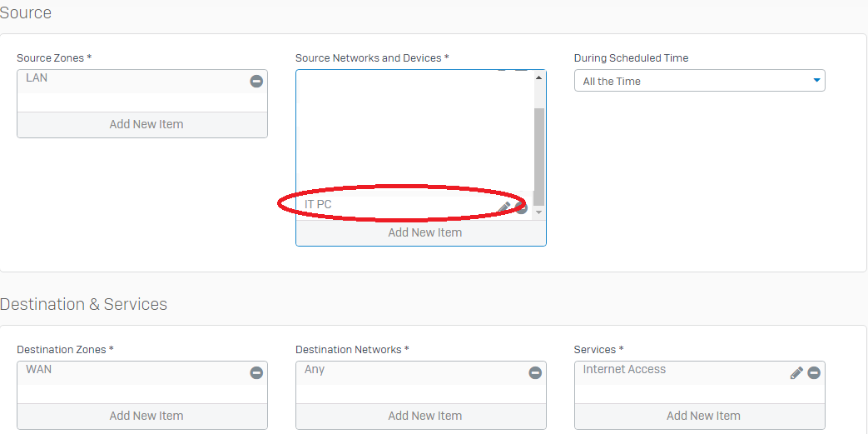Remove LAN from Source Zones
Image resolution: width=868 pixels, height=434 pixels.
[x=256, y=82]
